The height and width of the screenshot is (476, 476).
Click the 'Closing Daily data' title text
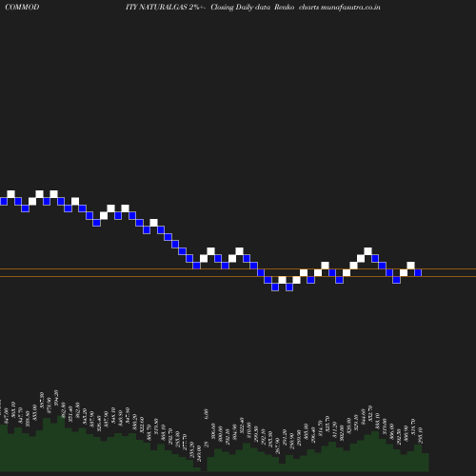pyautogui.click(x=240, y=7)
